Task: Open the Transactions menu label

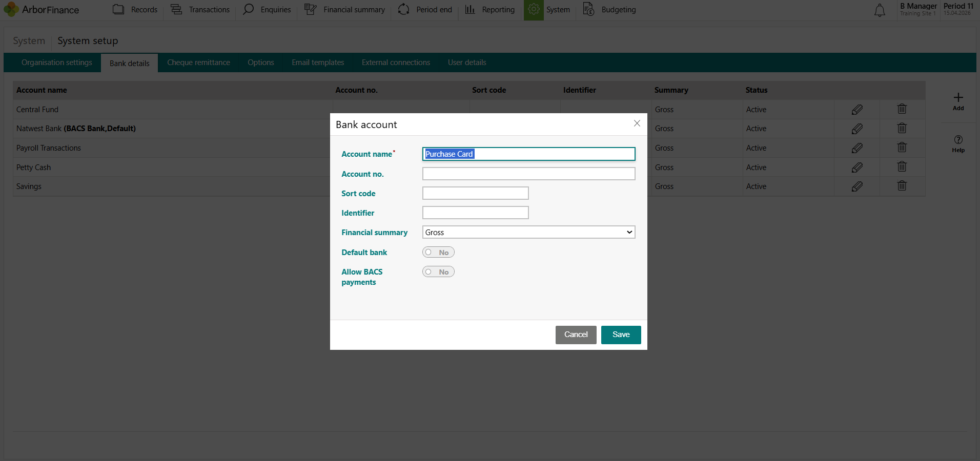Action: [209, 10]
